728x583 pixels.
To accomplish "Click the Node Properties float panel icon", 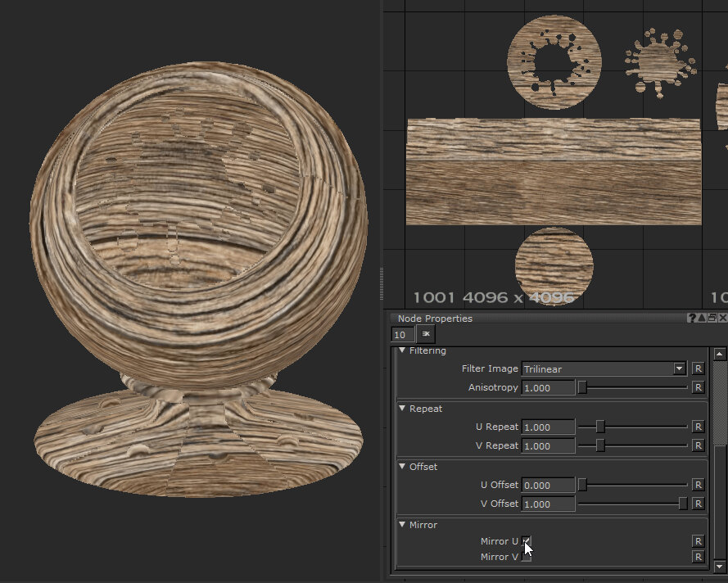I will pyautogui.click(x=712, y=319).
